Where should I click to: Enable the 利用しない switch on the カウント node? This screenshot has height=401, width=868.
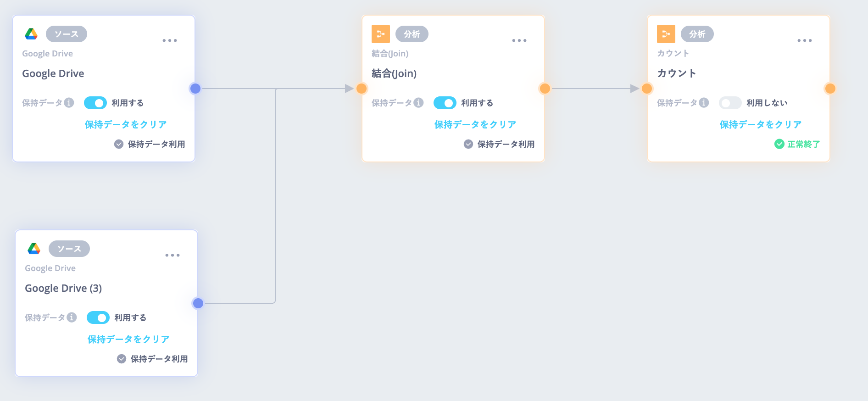pyautogui.click(x=730, y=103)
